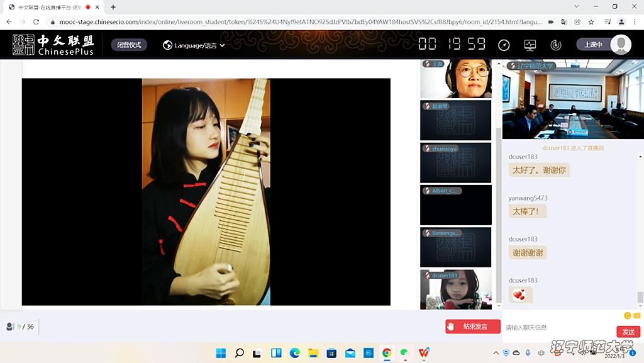Image resolution: width=644 pixels, height=363 pixels.
Task: Open a new browser tab
Action: [x=113, y=7]
